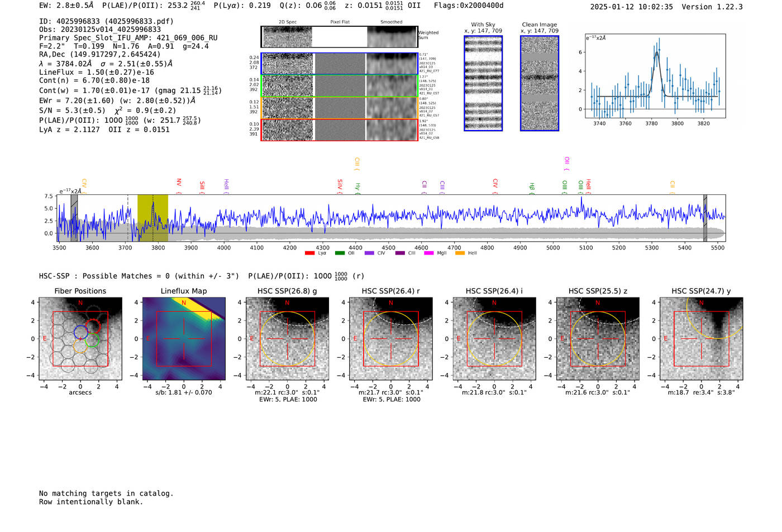The image size is (782, 532).
Task: Click the 'Flags:0x2000400d' text
Action: tap(469, 6)
